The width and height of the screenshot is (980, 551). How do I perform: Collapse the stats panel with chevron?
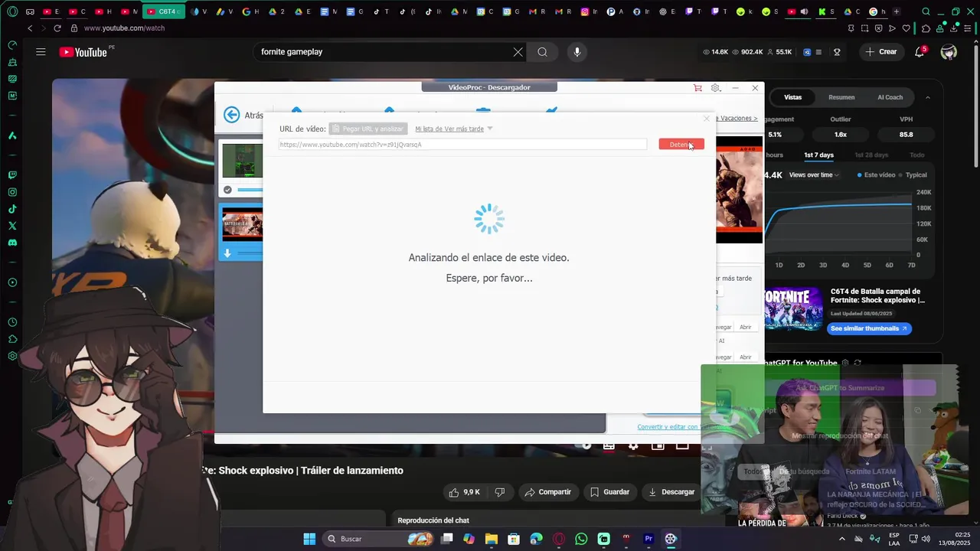pos(928,97)
